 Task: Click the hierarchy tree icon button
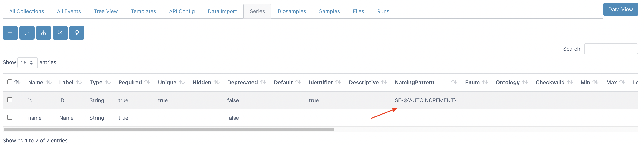click(x=44, y=33)
